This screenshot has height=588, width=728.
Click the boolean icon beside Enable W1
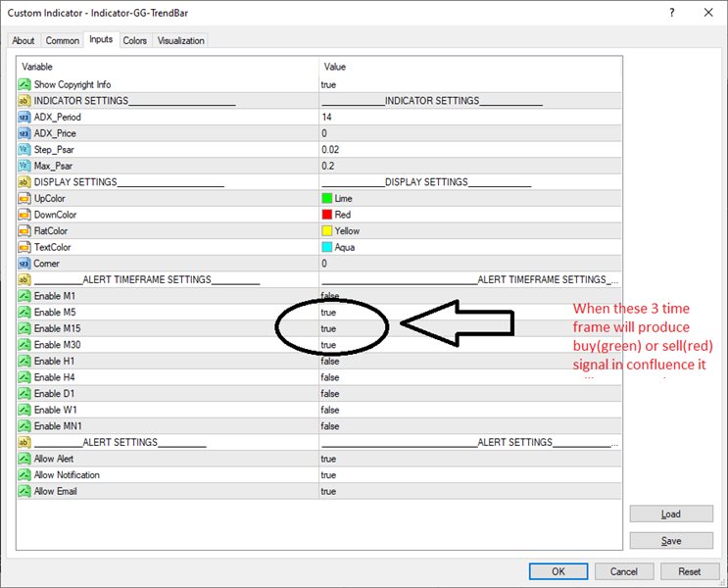24,410
